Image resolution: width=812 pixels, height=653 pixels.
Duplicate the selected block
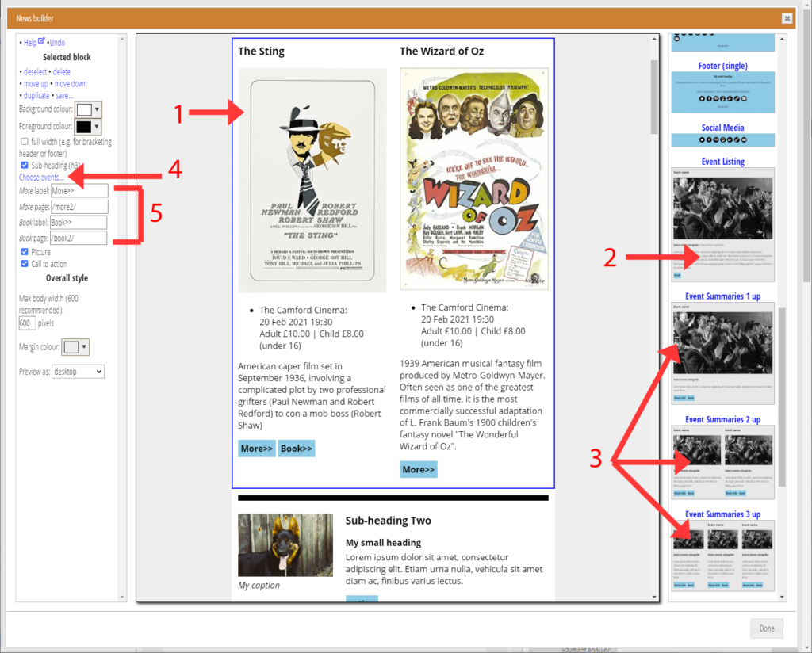[x=36, y=96]
